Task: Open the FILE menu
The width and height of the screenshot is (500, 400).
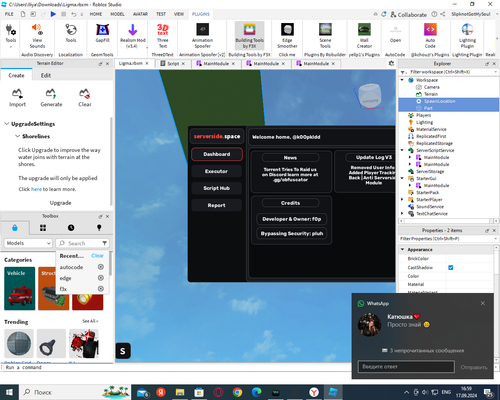Action: click(9, 14)
